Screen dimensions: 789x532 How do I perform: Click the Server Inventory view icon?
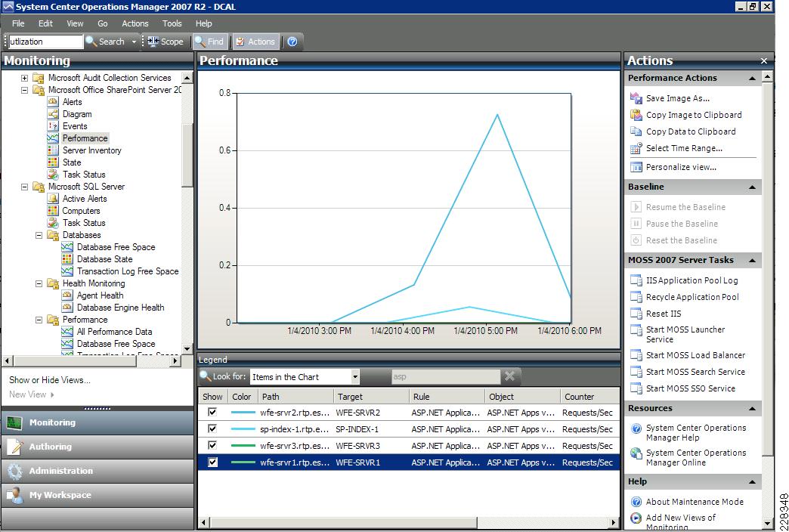(53, 150)
